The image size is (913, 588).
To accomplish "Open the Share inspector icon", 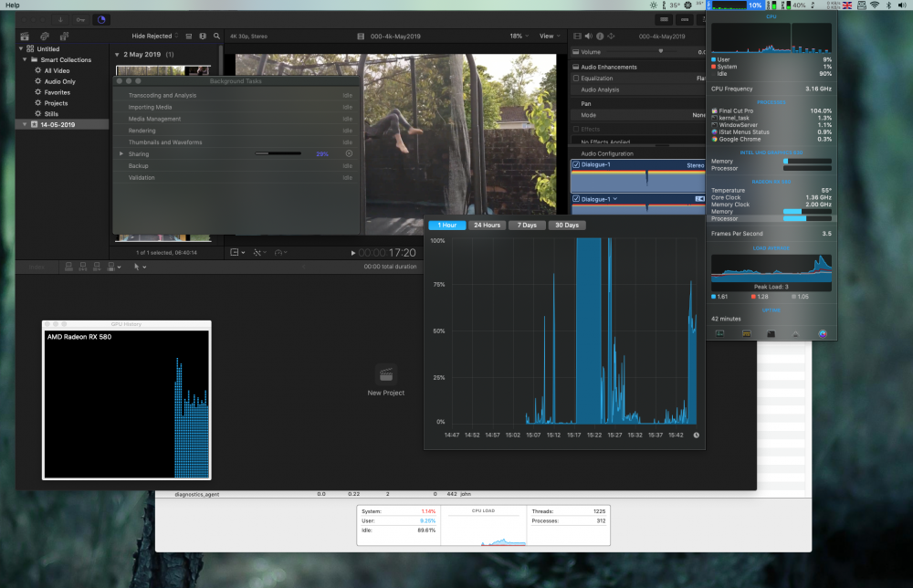I will point(611,37).
